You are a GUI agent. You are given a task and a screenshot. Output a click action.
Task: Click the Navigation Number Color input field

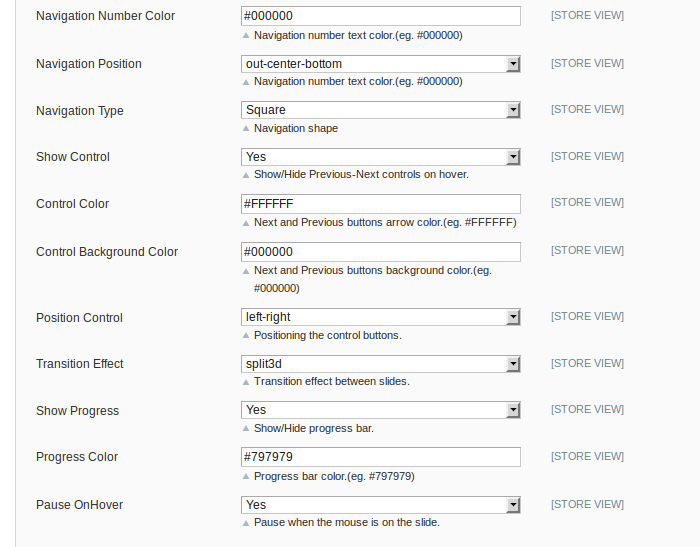(380, 16)
